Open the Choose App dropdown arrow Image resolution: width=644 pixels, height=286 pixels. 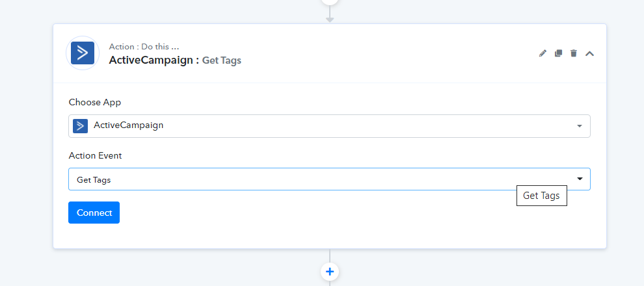(x=580, y=126)
